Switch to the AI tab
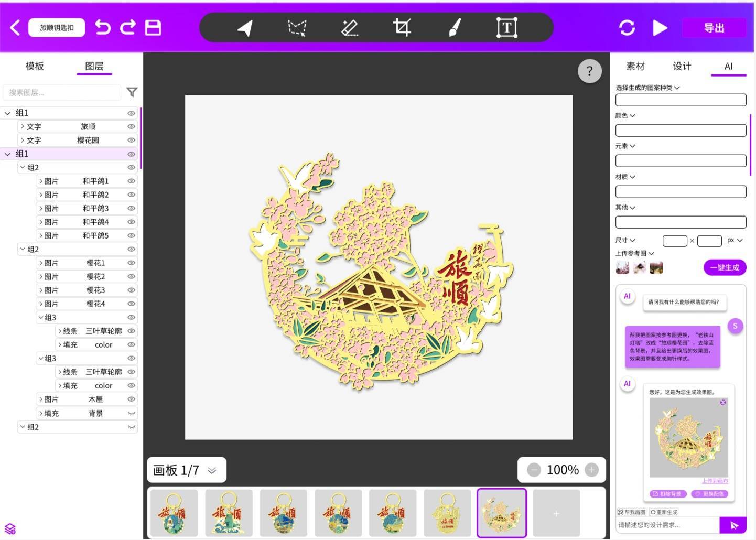The image size is (756, 540). point(728,66)
